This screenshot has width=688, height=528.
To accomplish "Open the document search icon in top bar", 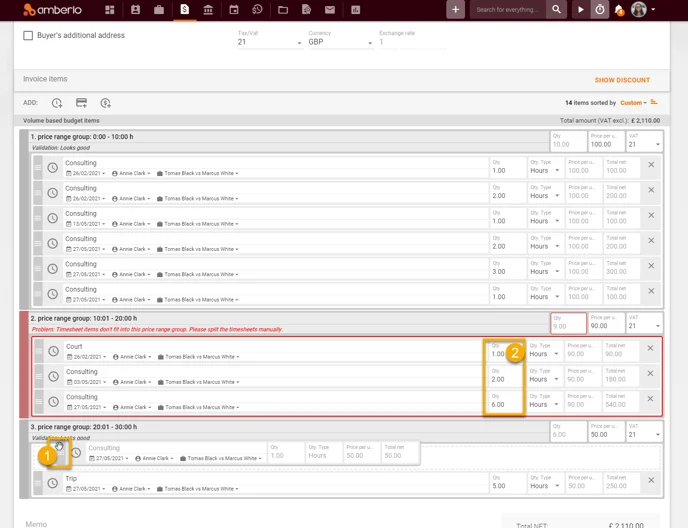I will point(306,10).
